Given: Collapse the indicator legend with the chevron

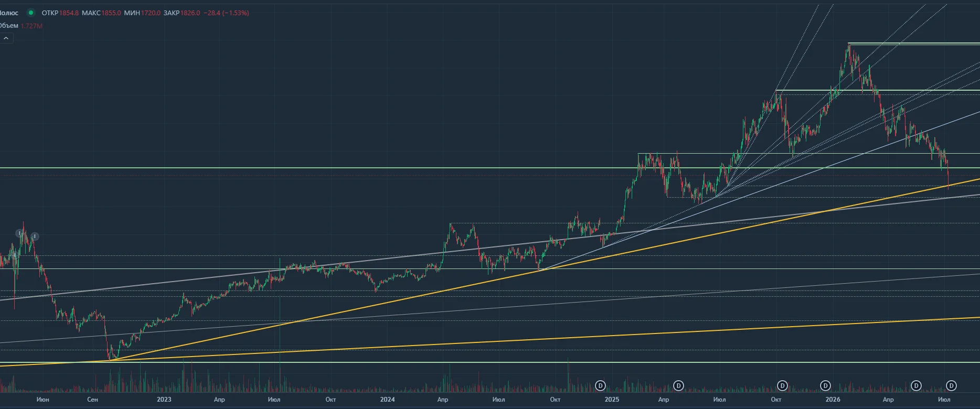Looking at the screenshot, I should coord(6,38).
